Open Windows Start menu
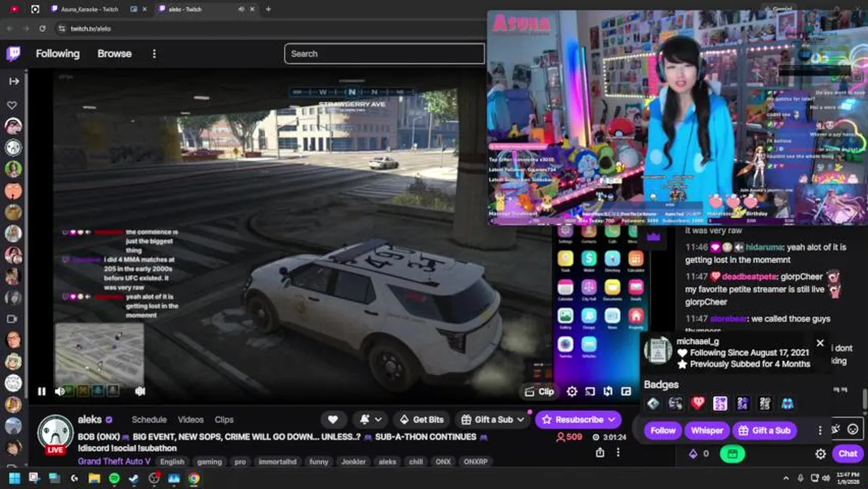868x489 pixels. [14, 478]
